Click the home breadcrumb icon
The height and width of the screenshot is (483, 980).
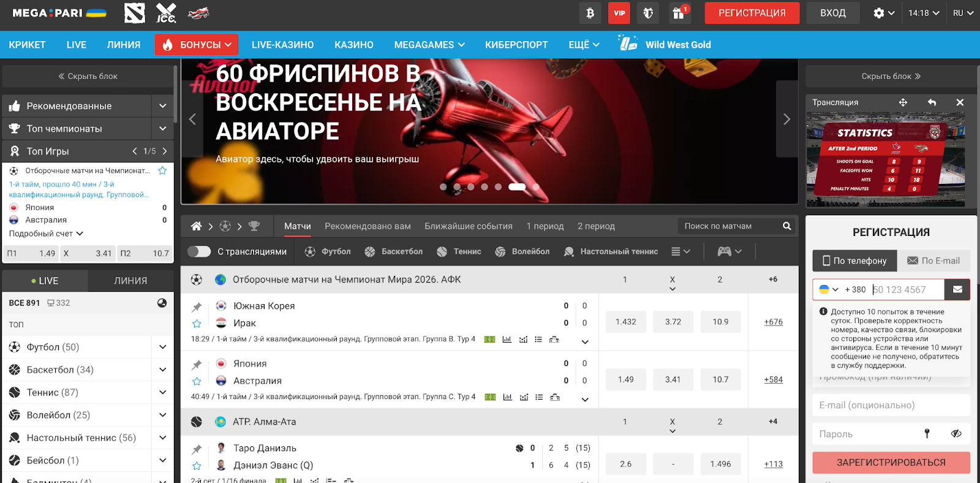click(x=197, y=226)
